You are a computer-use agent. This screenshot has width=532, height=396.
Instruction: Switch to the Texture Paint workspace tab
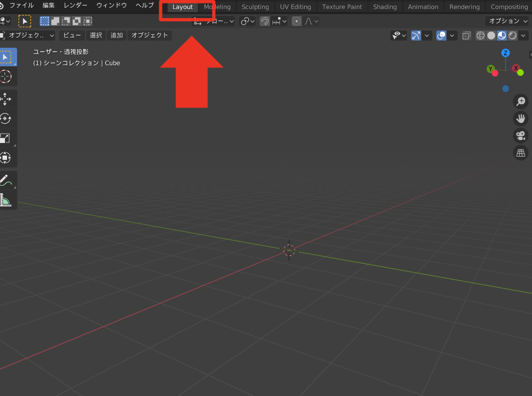(342, 7)
